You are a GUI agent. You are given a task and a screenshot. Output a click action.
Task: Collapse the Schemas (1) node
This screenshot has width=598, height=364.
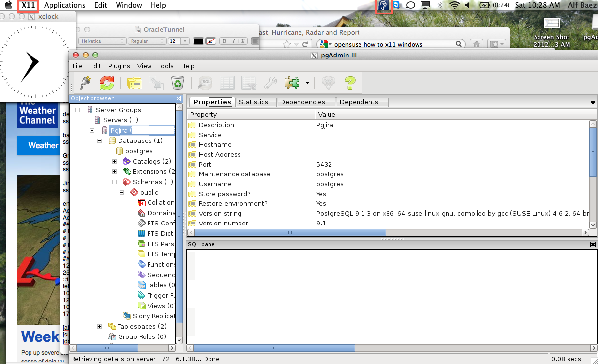point(115,182)
